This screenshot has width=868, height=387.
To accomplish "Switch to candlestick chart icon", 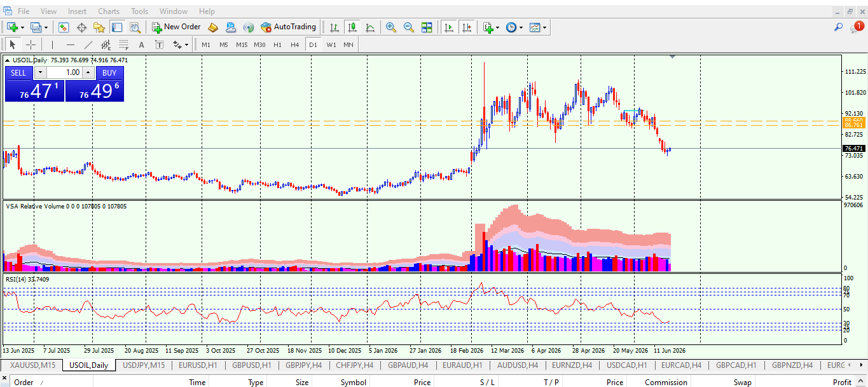I will (352, 27).
